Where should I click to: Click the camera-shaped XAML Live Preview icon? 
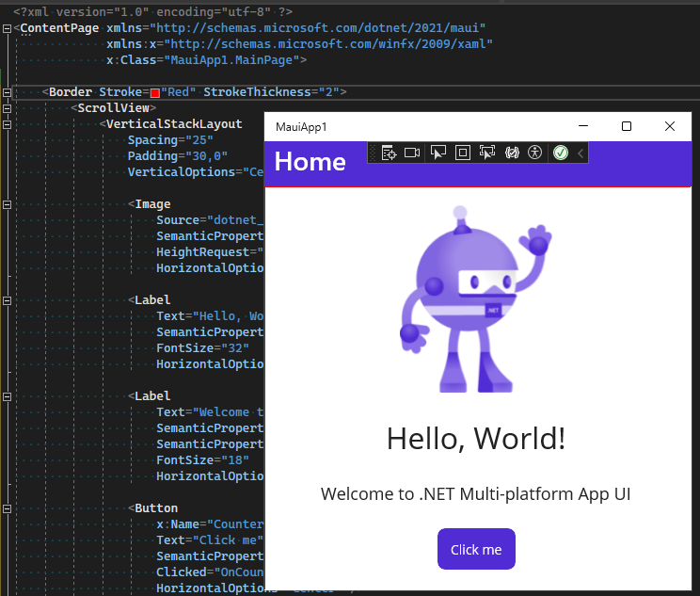[412, 153]
